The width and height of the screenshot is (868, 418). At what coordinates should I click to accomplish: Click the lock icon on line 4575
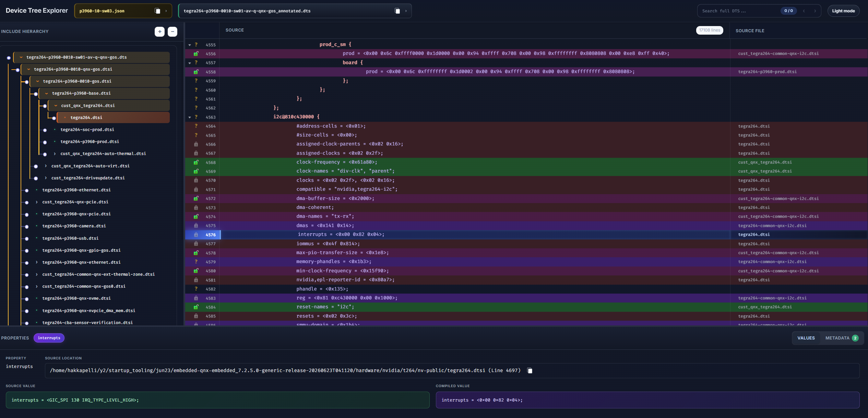[x=196, y=226]
